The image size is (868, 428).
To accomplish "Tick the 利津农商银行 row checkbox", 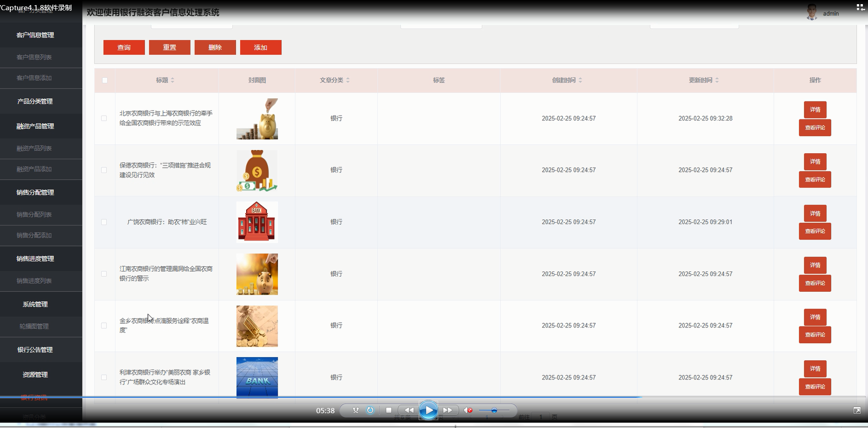I will coord(104,378).
